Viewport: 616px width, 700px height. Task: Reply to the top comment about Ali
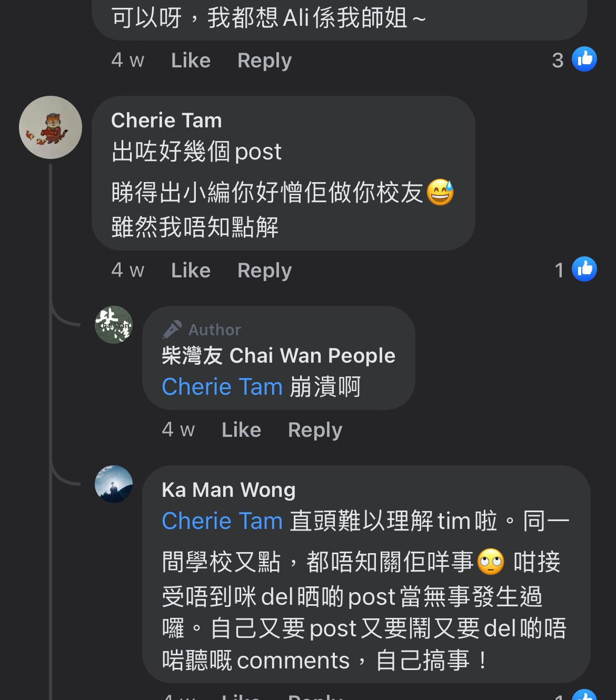(x=264, y=61)
